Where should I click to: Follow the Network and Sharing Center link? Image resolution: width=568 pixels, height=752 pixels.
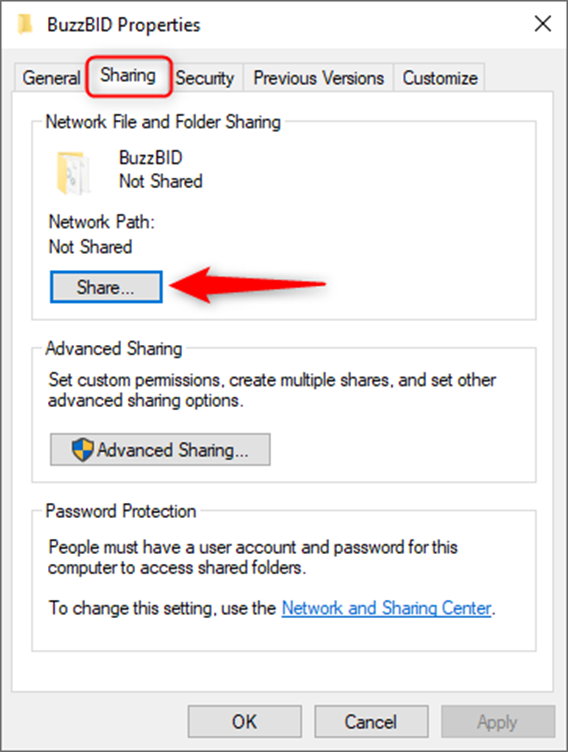tap(387, 608)
